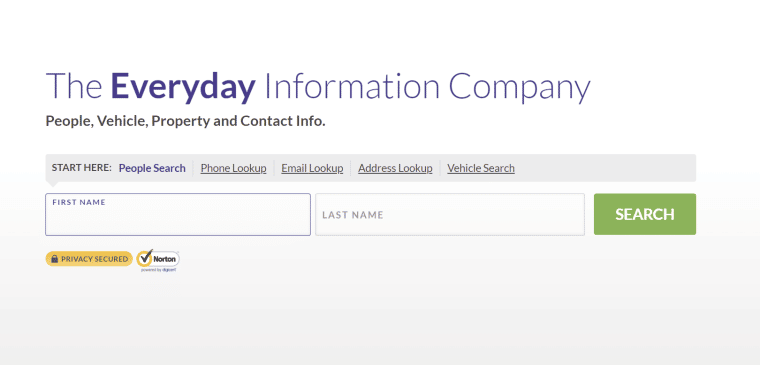Screen dimensions: 760x365
Task: Click into the Last Name field
Action: [x=450, y=215]
